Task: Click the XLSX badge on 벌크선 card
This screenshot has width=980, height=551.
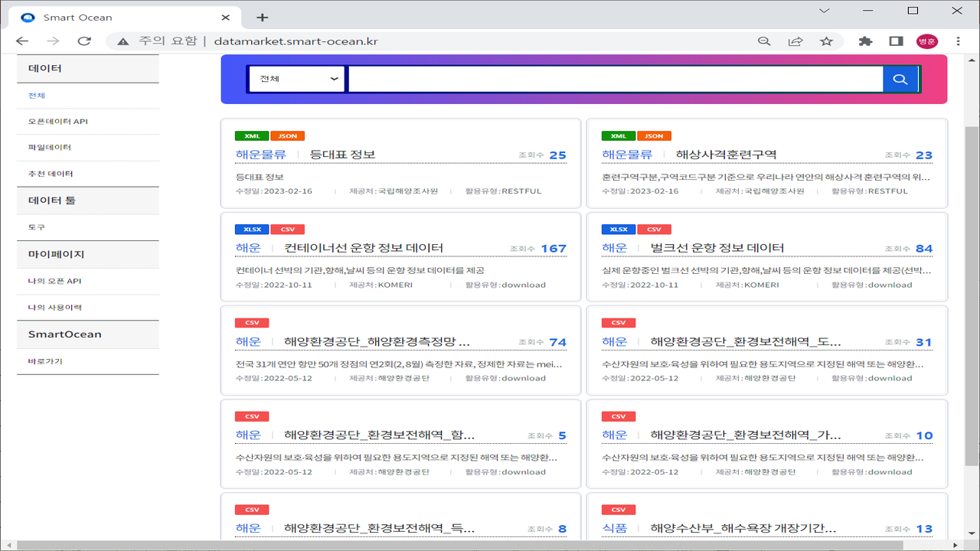Action: point(619,230)
